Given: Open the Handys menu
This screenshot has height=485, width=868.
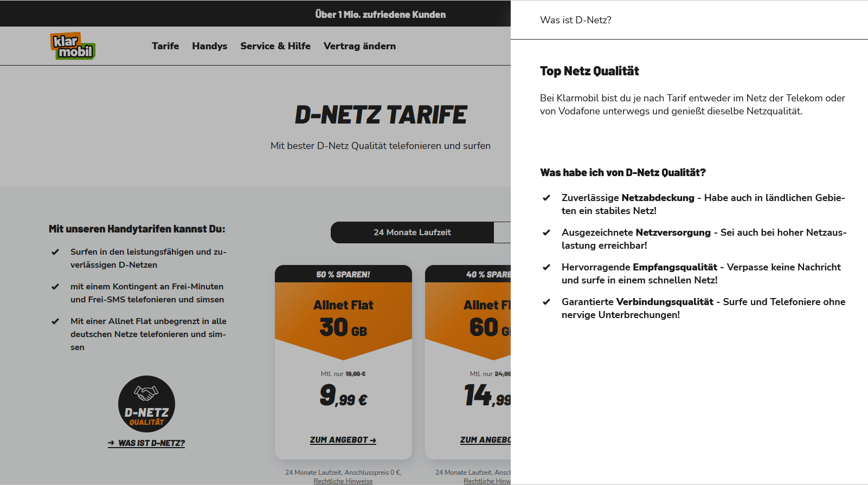Looking at the screenshot, I should pyautogui.click(x=209, y=46).
